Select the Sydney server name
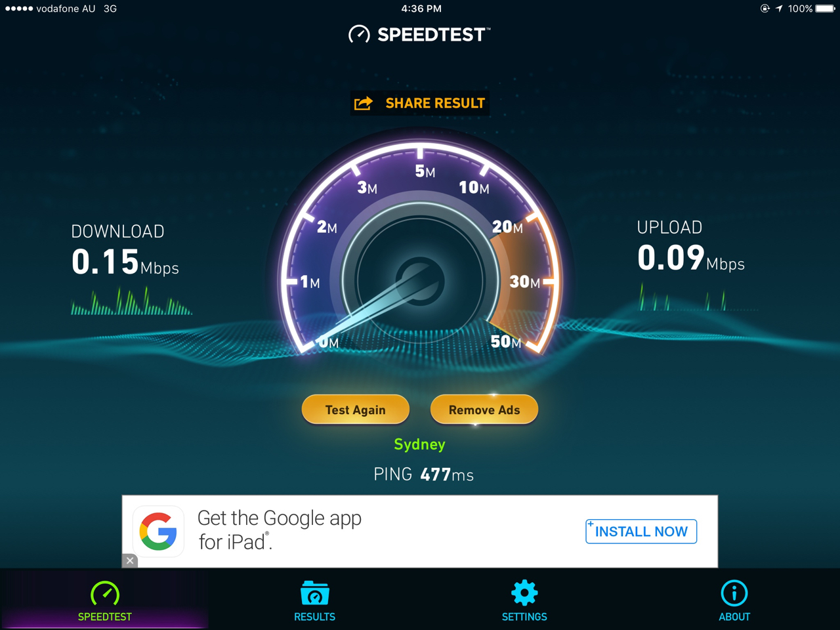 (x=419, y=444)
